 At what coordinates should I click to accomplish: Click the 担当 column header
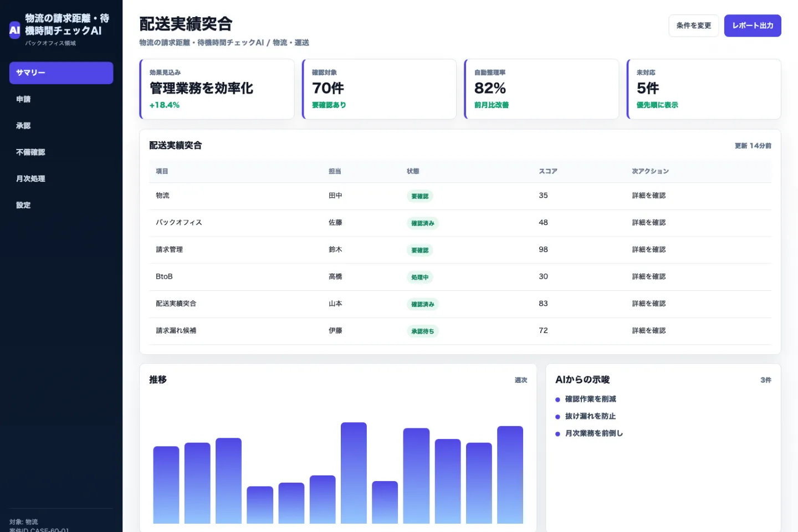tap(335, 171)
